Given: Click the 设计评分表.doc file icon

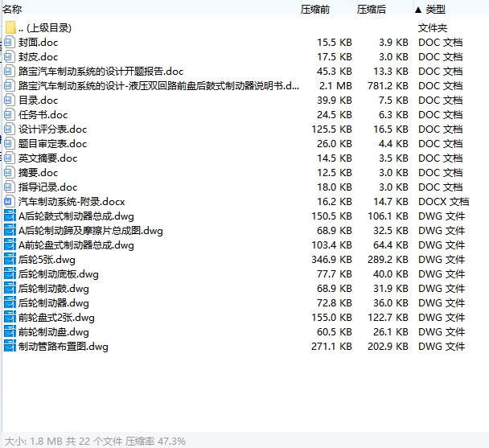Looking at the screenshot, I should click(9, 129).
